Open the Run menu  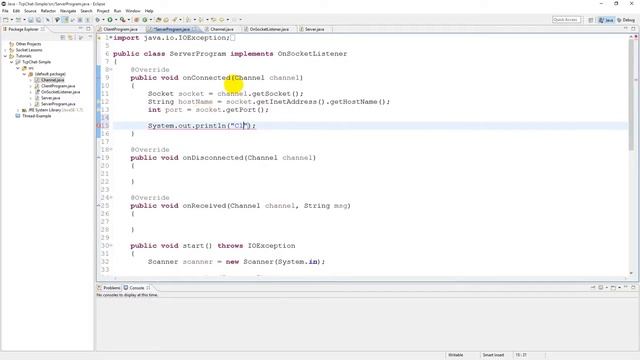tap(117, 11)
